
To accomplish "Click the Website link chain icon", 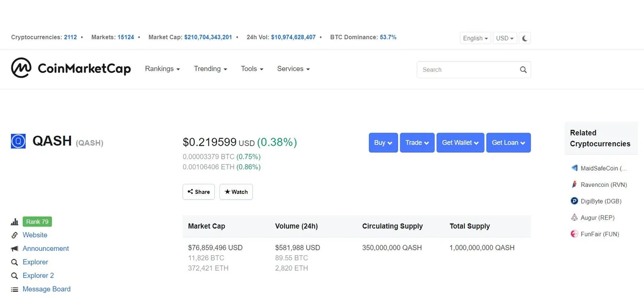I will point(15,235).
